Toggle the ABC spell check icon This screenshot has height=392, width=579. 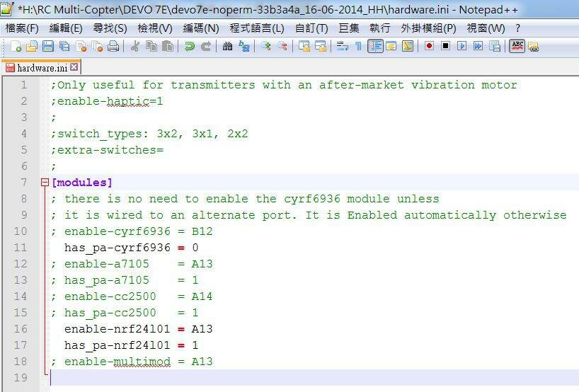[517, 46]
